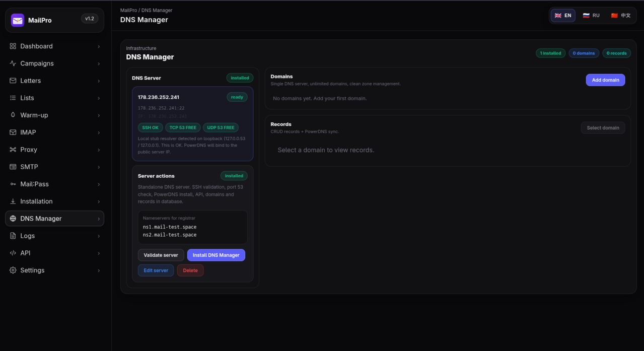Expand the SMTP menu chevron
This screenshot has width=644, height=351.
tap(99, 167)
